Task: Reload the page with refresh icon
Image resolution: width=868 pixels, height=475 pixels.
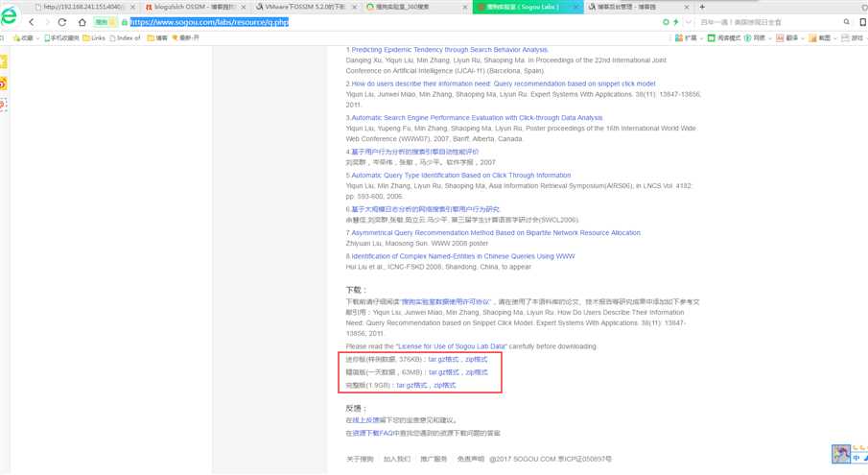Action: (x=62, y=22)
